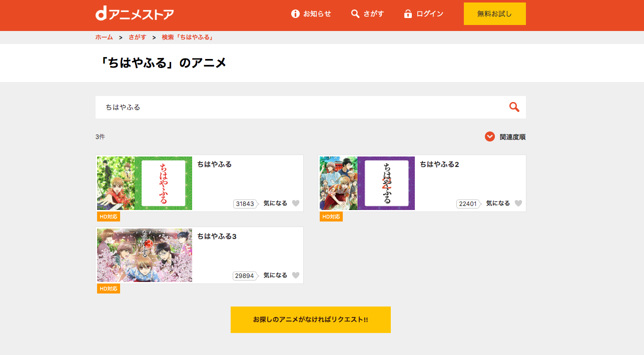
Task: Expand the 関連度順 sort dropdown
Action: (505, 136)
